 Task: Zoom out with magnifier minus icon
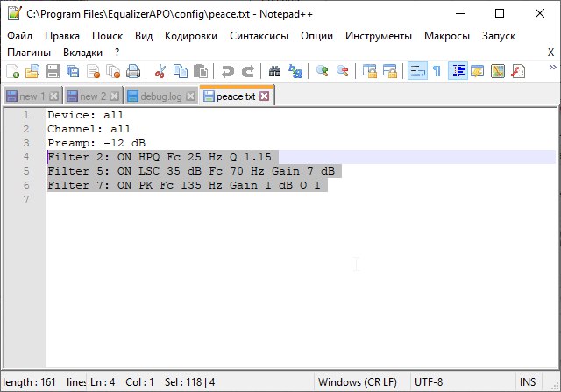click(343, 71)
